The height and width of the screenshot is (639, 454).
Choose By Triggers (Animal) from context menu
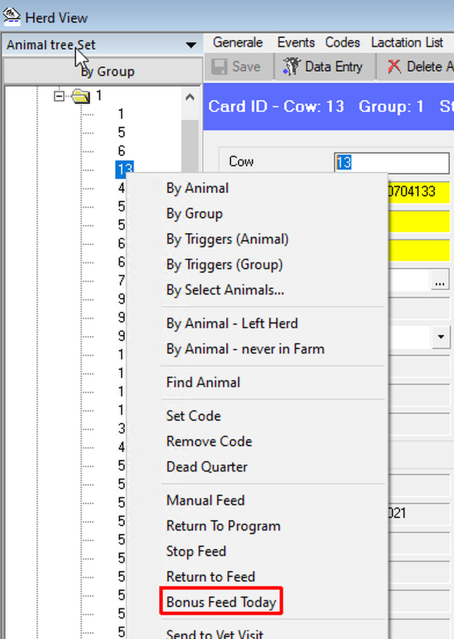coord(227,239)
